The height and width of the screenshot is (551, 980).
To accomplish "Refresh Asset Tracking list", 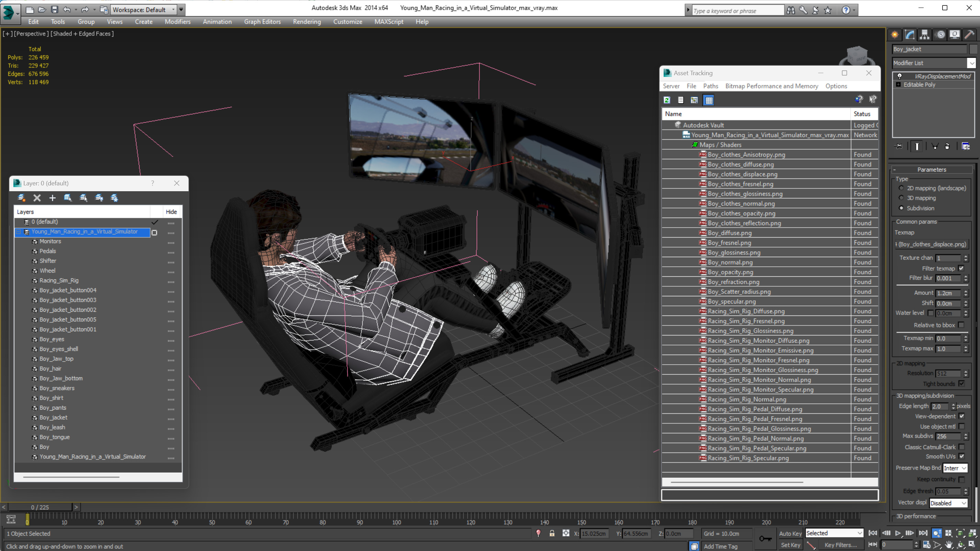I will pos(667,100).
